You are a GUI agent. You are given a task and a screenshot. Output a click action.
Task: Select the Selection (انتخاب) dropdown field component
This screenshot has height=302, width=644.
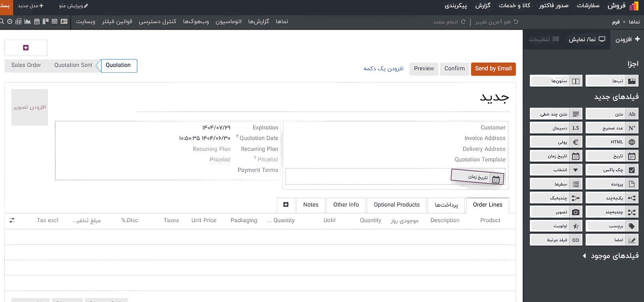(556, 170)
